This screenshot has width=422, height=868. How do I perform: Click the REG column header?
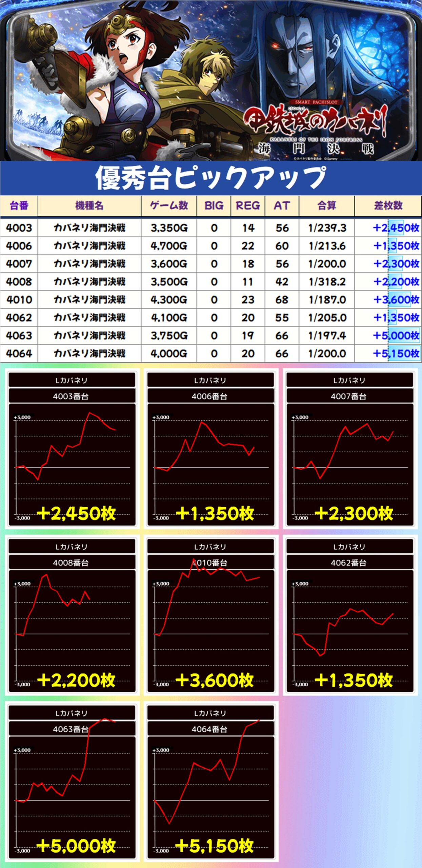point(248,205)
